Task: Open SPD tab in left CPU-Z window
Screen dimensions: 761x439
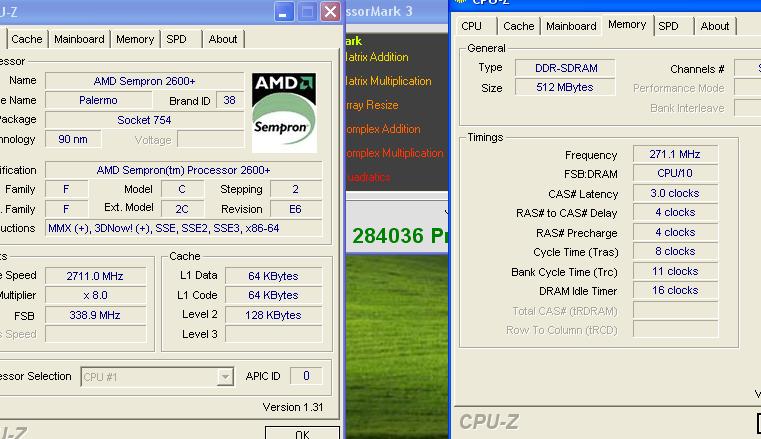Action: [x=177, y=39]
